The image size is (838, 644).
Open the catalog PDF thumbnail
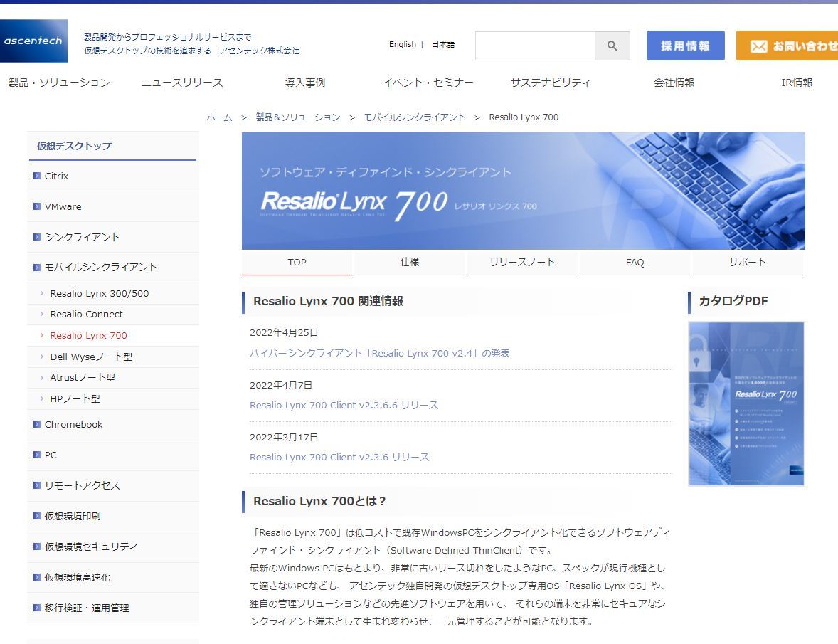[746, 403]
